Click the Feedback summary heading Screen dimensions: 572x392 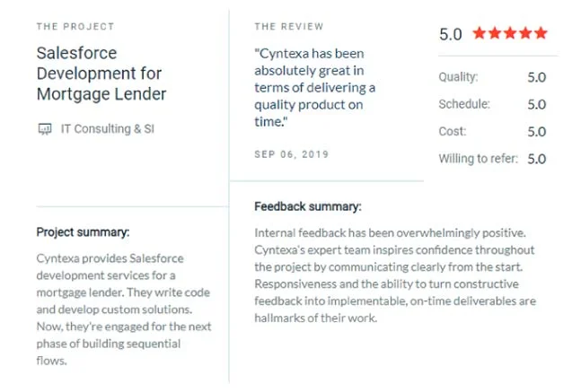point(308,205)
